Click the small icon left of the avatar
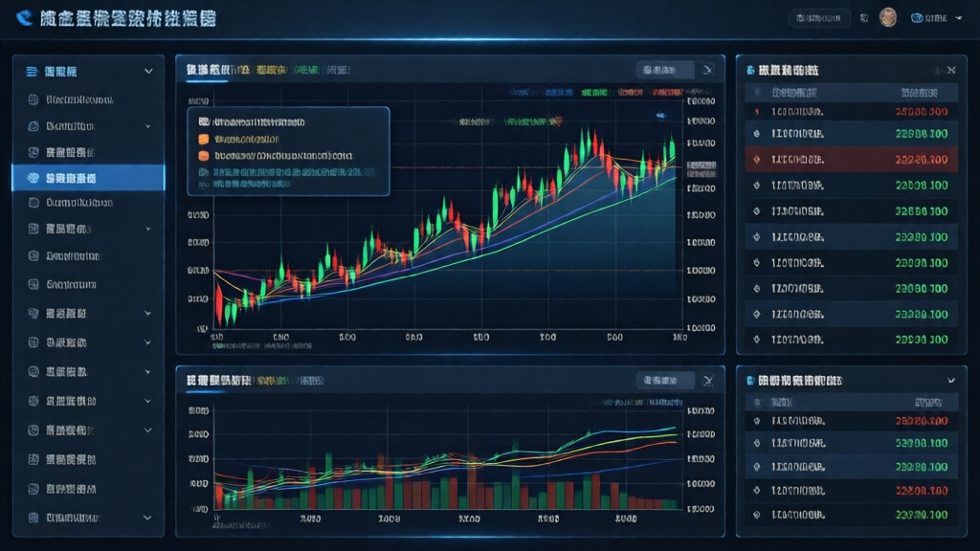This screenshot has height=551, width=980. (x=864, y=18)
